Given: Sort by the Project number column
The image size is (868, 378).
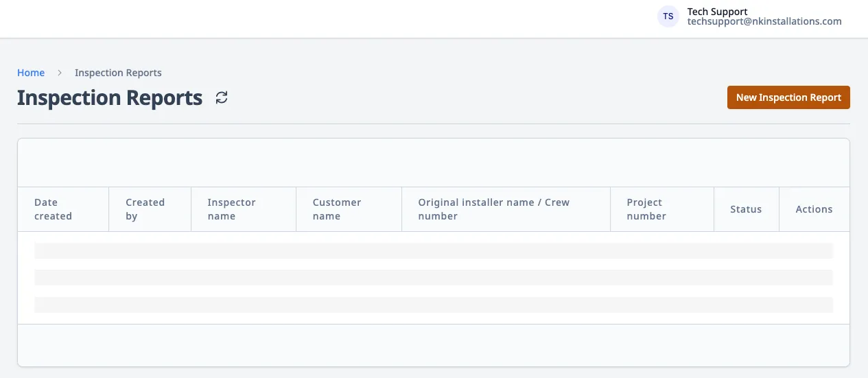Looking at the screenshot, I should tap(646, 209).
